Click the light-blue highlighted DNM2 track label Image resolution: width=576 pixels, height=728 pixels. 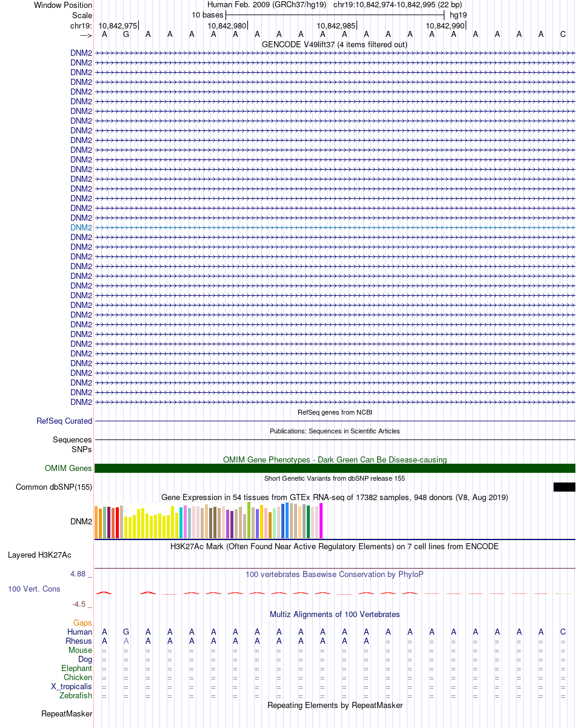pos(81,227)
